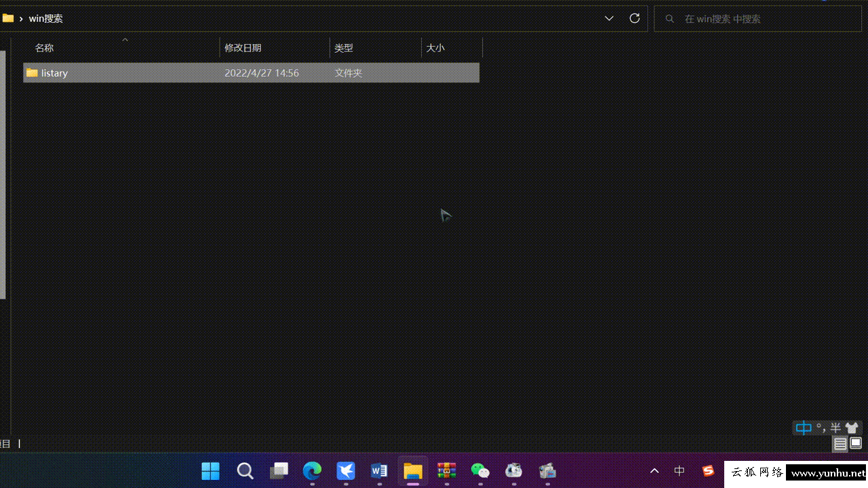Sort files by the 大小 column
The image size is (868, 488).
pyautogui.click(x=435, y=47)
